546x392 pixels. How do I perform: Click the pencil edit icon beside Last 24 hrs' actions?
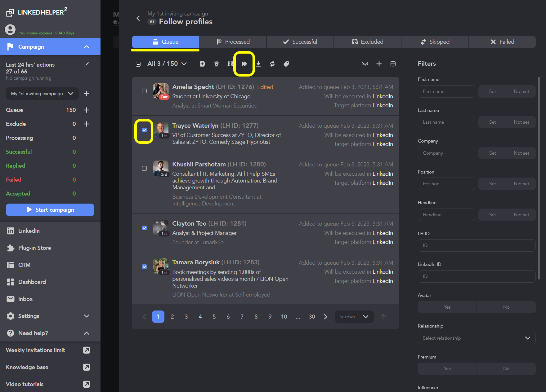point(87,64)
